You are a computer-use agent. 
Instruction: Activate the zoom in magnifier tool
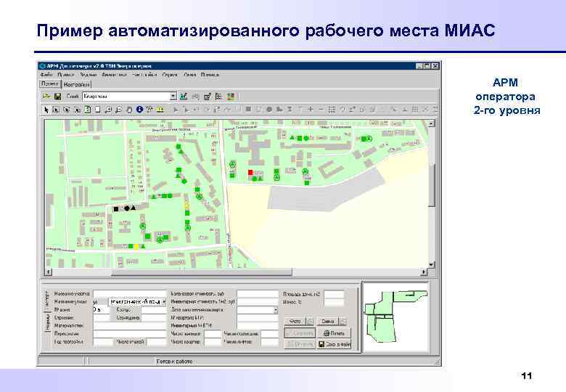click(x=108, y=110)
